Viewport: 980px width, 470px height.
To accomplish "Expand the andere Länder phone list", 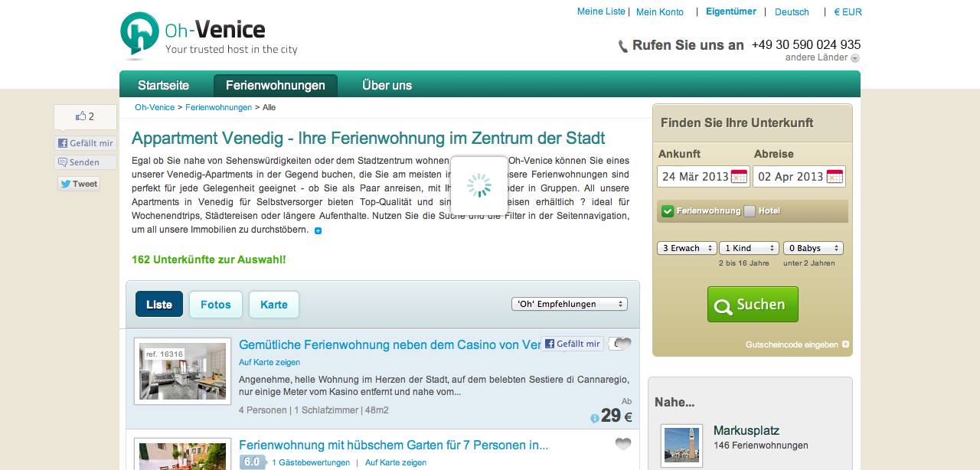I will (x=855, y=58).
